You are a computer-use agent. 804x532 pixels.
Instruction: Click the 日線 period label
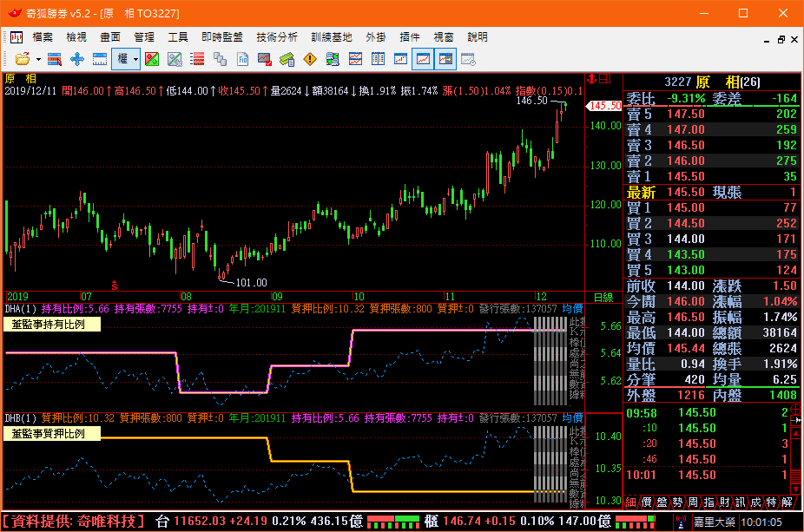[603, 298]
